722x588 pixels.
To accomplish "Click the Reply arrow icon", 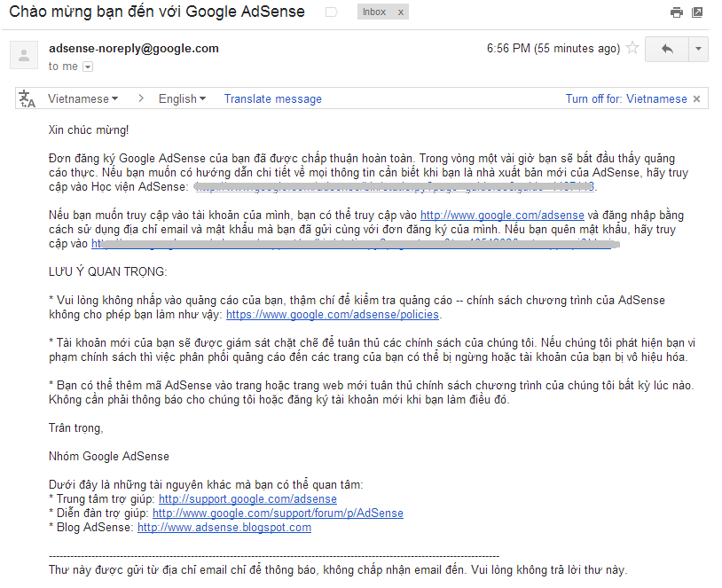I will tap(668, 49).
